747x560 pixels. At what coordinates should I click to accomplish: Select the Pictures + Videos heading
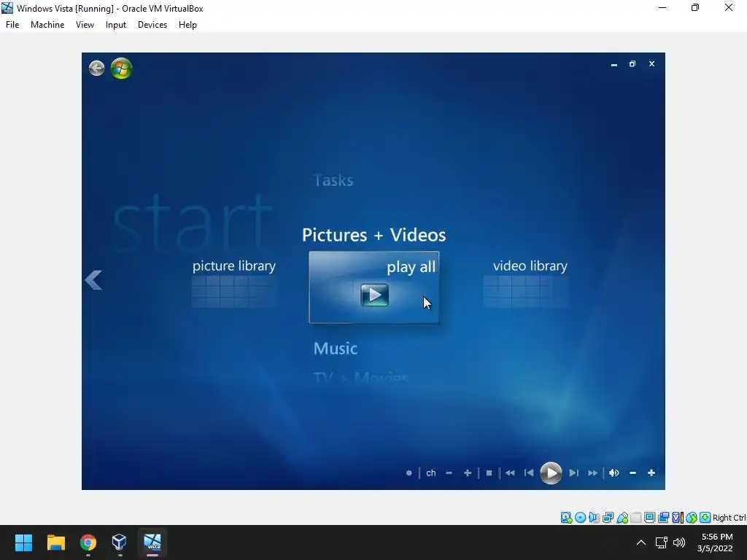(374, 235)
